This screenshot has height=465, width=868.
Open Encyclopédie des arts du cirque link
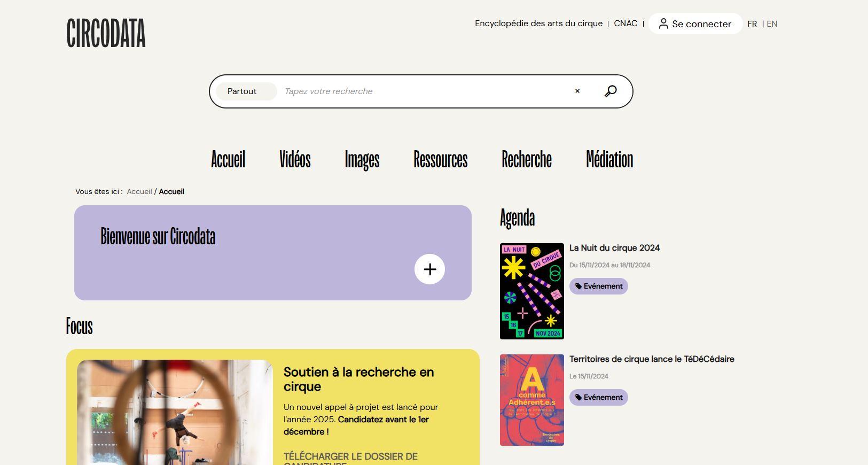pyautogui.click(x=538, y=24)
